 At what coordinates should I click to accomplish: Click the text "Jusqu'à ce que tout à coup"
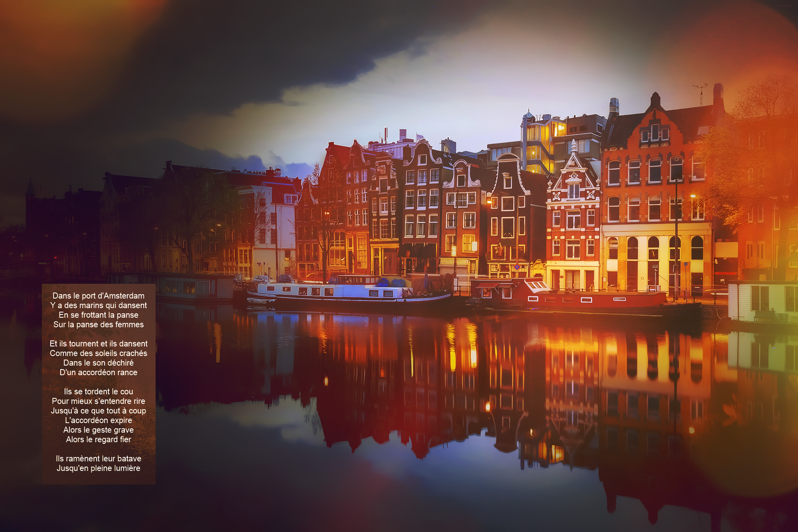[99, 411]
